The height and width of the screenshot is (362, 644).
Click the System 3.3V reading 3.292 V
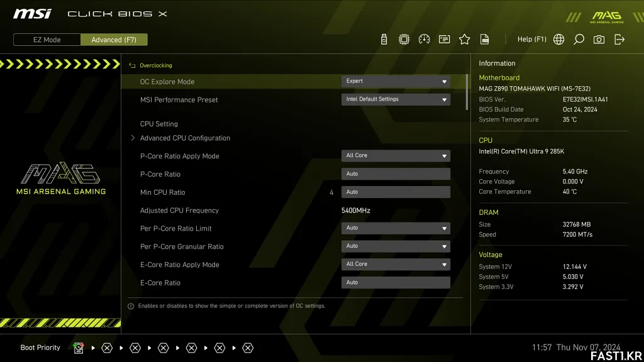573,287
